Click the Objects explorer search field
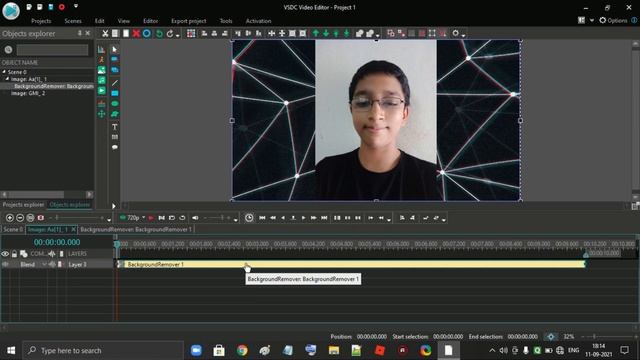 52,50
